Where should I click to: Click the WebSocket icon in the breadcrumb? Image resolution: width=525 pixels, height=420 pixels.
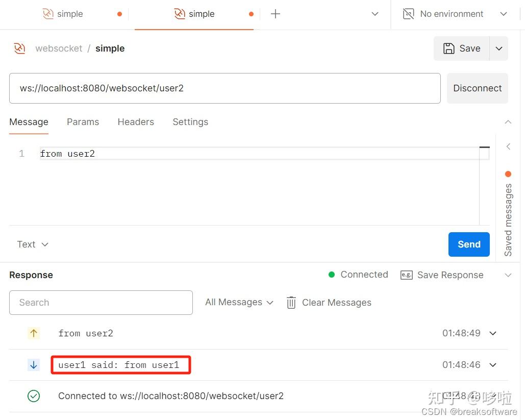click(19, 48)
